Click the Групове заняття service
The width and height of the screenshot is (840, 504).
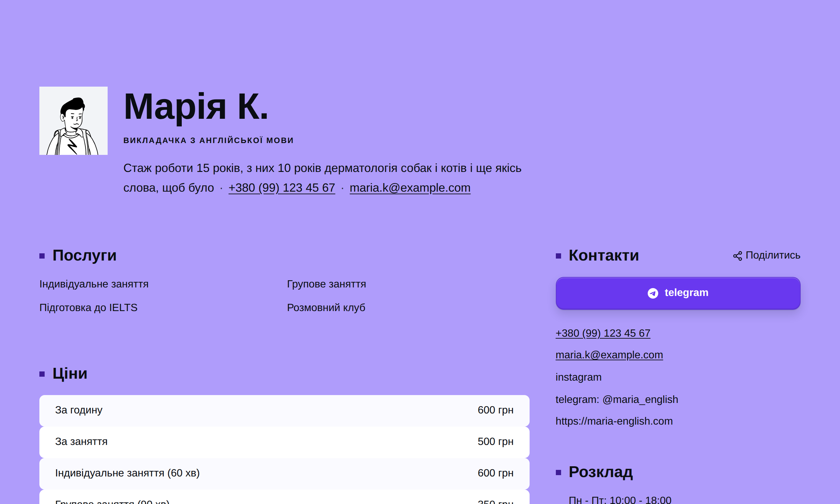[x=326, y=284]
